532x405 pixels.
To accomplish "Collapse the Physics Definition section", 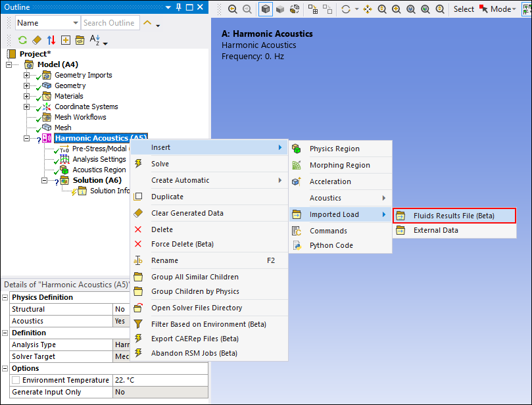I will pos(6,297).
